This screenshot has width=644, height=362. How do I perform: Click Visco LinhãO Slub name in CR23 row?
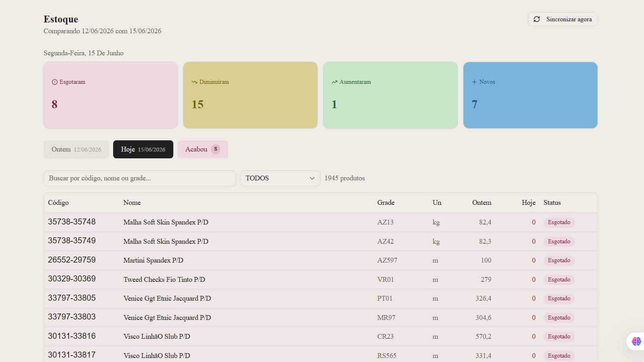[x=157, y=336]
